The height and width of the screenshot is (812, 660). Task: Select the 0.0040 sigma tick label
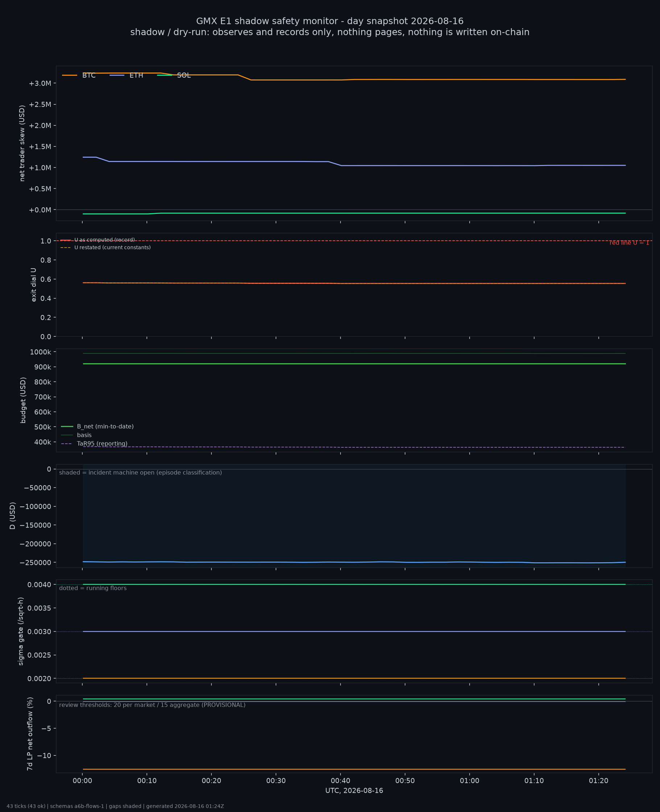click(39, 584)
